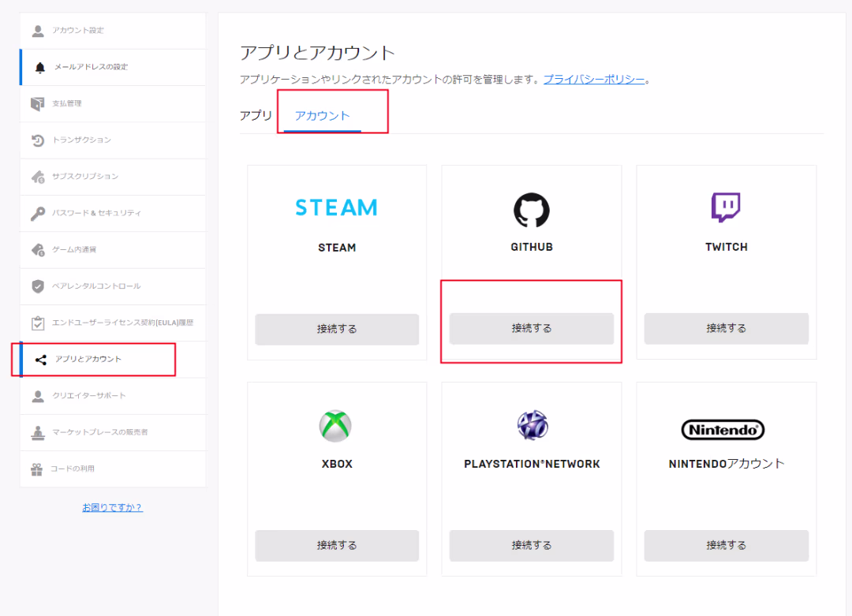Image resolution: width=852 pixels, height=616 pixels.
Task: Click 接続する under Steam
Action: coord(337,329)
